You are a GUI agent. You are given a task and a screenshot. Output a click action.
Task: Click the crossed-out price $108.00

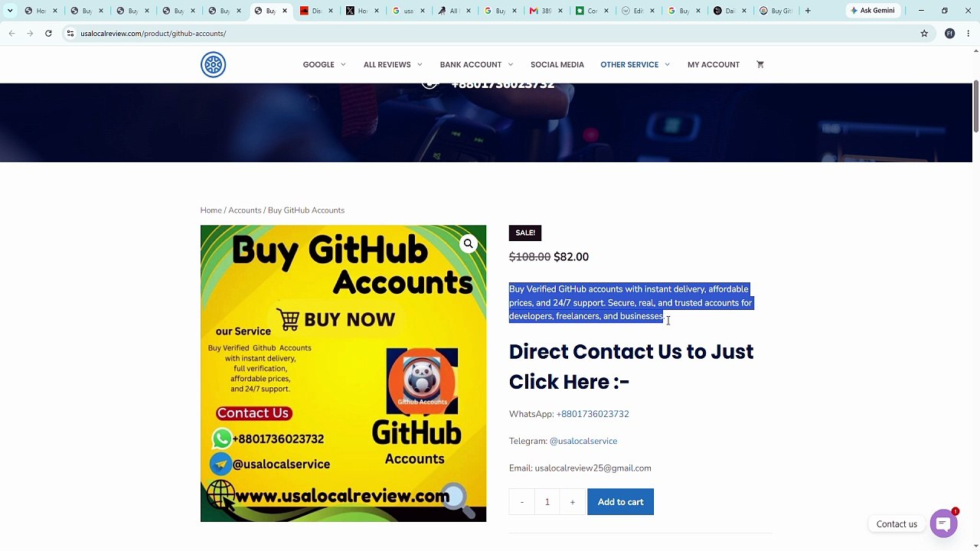[530, 257]
